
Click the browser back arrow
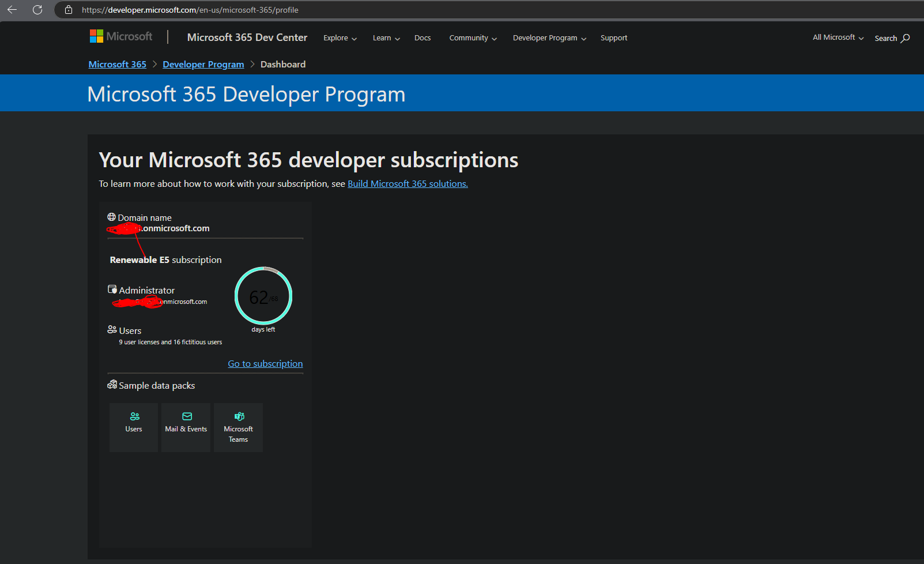tap(12, 10)
